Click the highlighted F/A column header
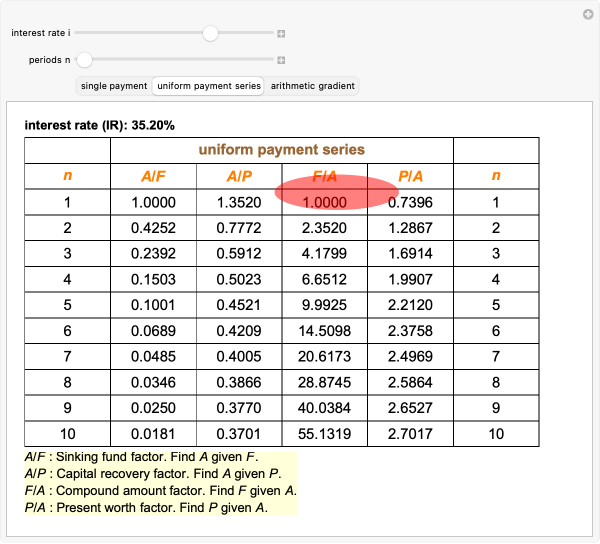The image size is (600, 544). point(325,176)
